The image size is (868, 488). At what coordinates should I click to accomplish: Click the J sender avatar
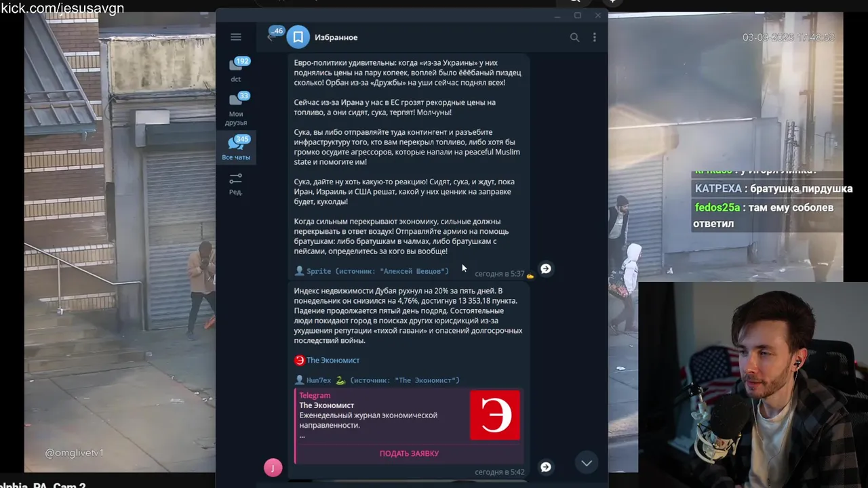pos(273,468)
